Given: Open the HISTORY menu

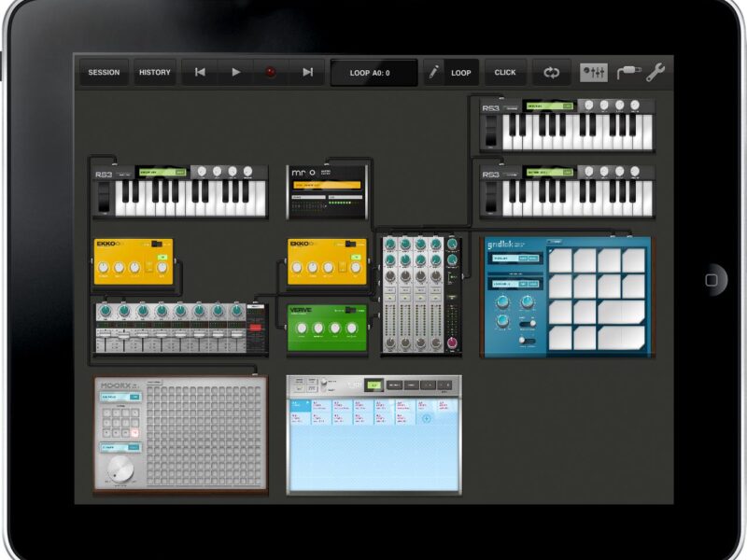Looking at the screenshot, I should (x=155, y=73).
